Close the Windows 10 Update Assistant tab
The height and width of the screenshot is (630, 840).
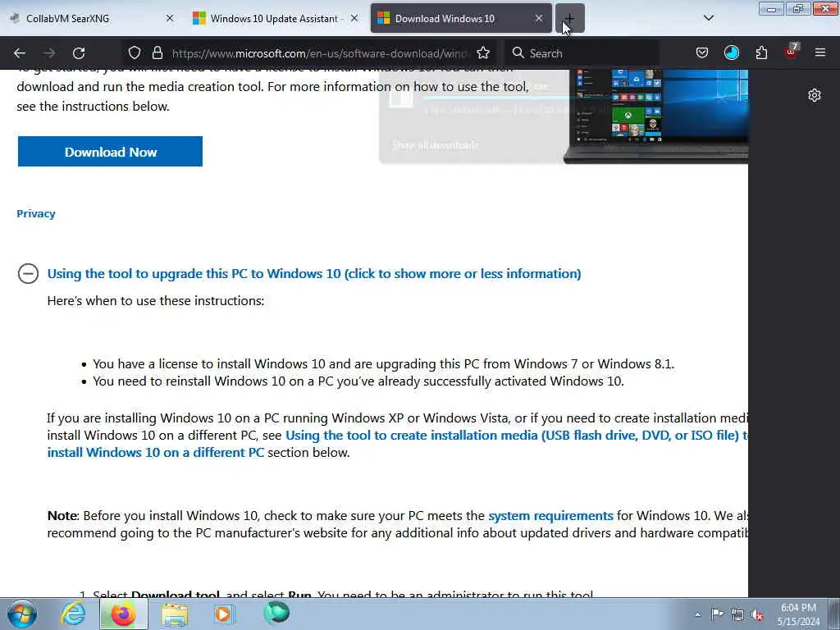tap(354, 18)
